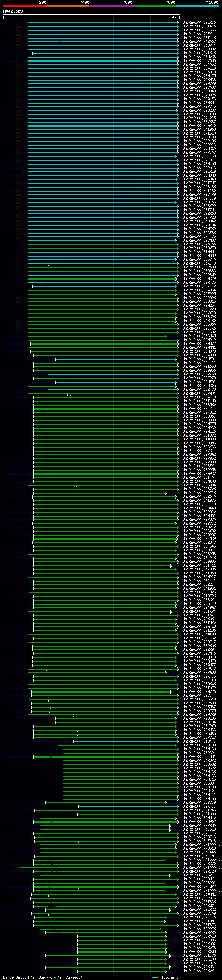
Task: Click the cyan alignment bar for UniRef100_Q9LKJ6
Action: pos(103,23)
